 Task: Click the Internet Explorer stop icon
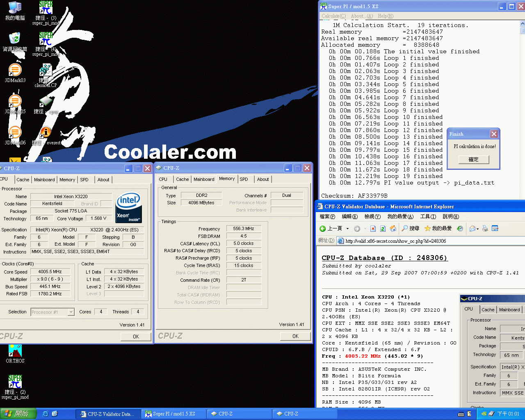pyautogui.click(x=373, y=228)
